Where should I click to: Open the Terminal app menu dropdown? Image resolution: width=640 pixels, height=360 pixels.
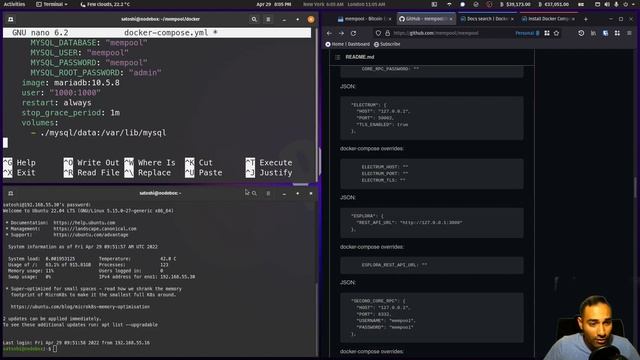click(x=52, y=4)
